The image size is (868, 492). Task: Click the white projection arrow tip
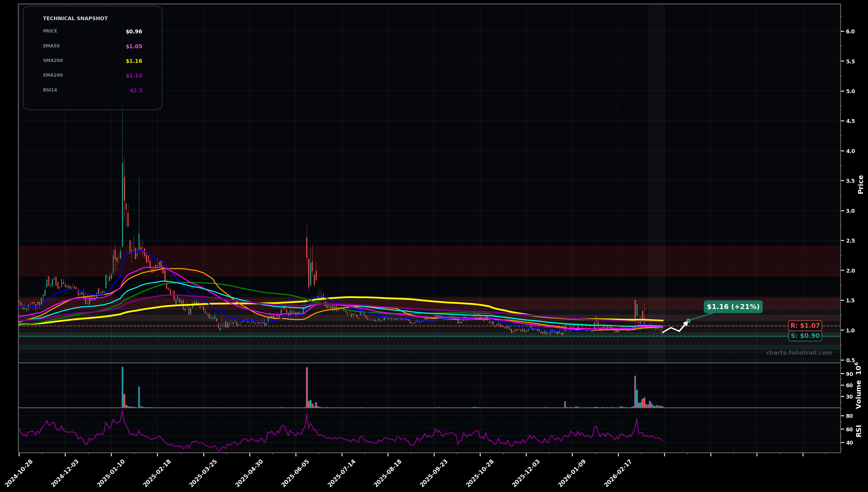pyautogui.click(x=687, y=322)
